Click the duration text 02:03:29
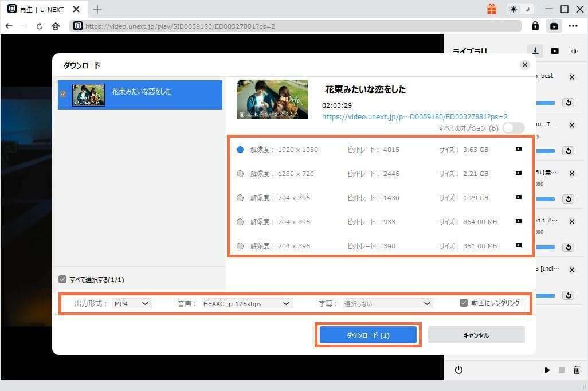This screenshot has height=391, width=588. point(337,105)
